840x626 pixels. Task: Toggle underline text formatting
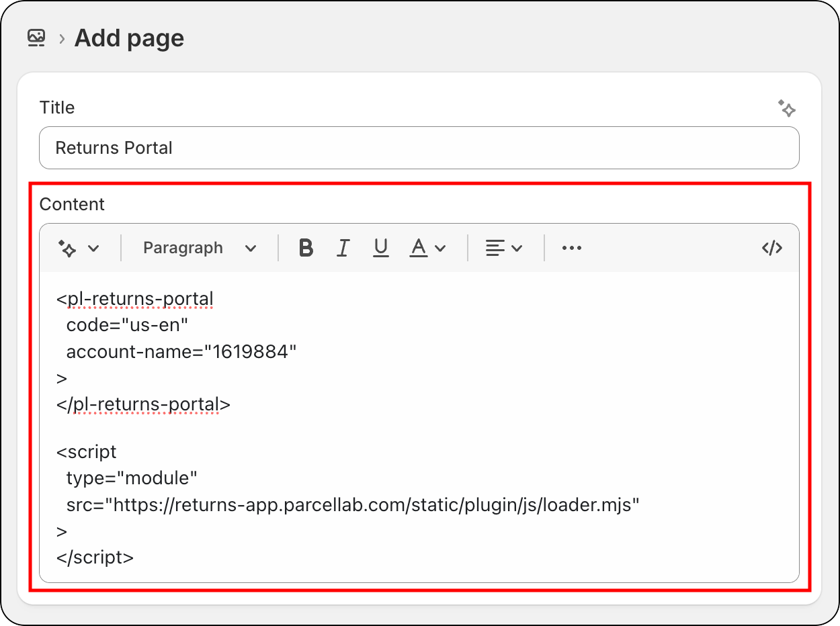381,248
